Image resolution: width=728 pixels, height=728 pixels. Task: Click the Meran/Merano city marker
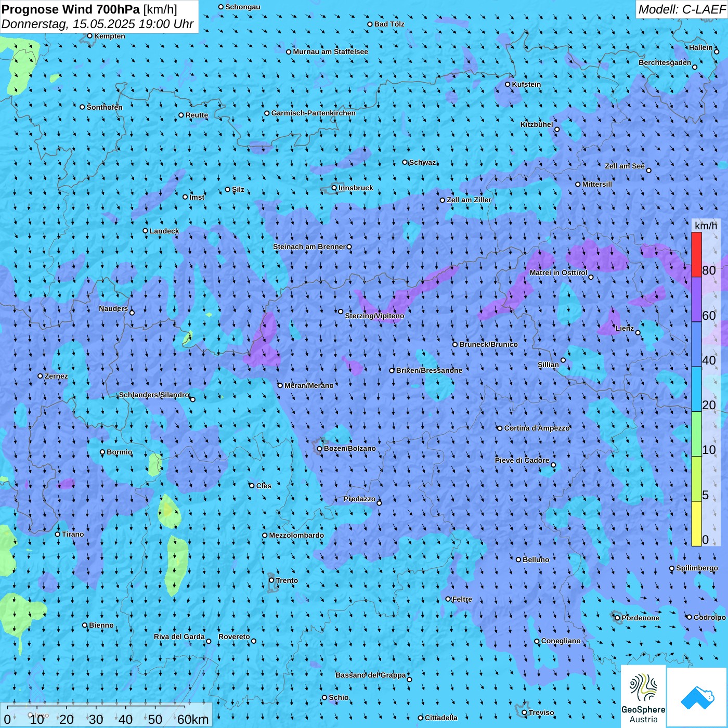click(x=280, y=385)
